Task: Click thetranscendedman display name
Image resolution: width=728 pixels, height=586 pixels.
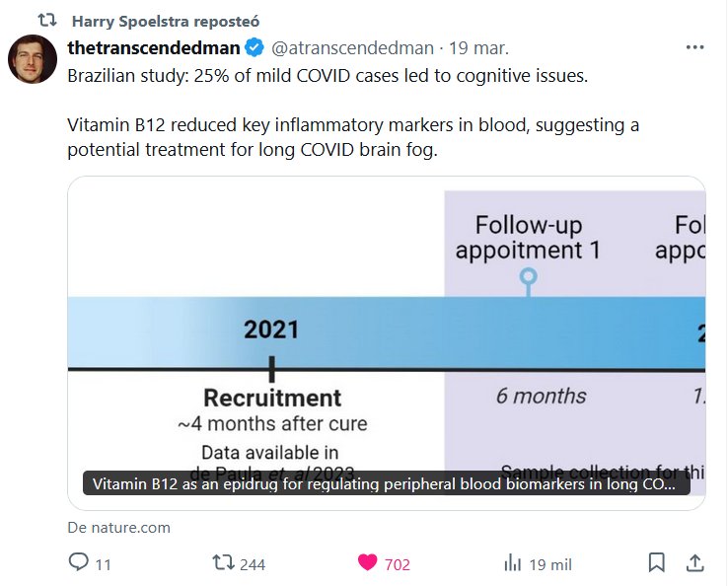Action: 153,47
